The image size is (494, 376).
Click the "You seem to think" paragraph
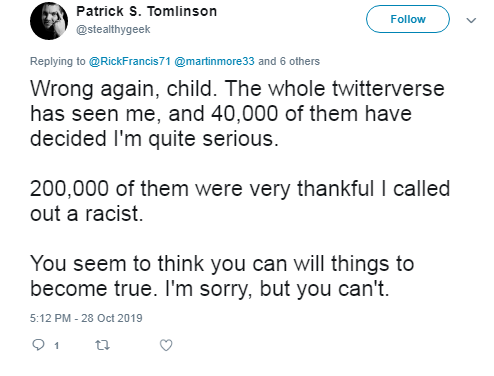tap(222, 276)
